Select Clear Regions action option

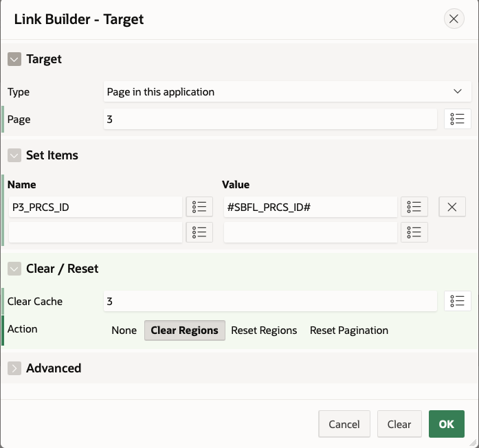[x=184, y=331]
